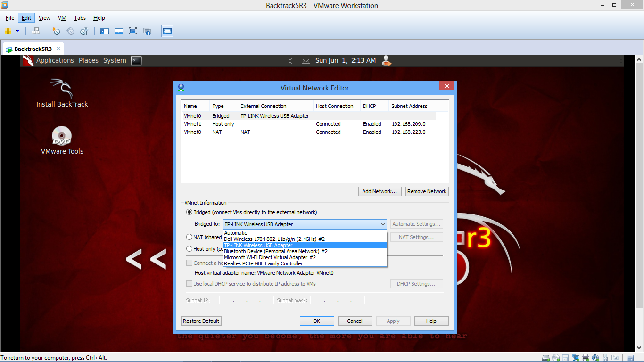This screenshot has height=362, width=644.
Task: Open BackTrack System menu
Action: [x=115, y=60]
